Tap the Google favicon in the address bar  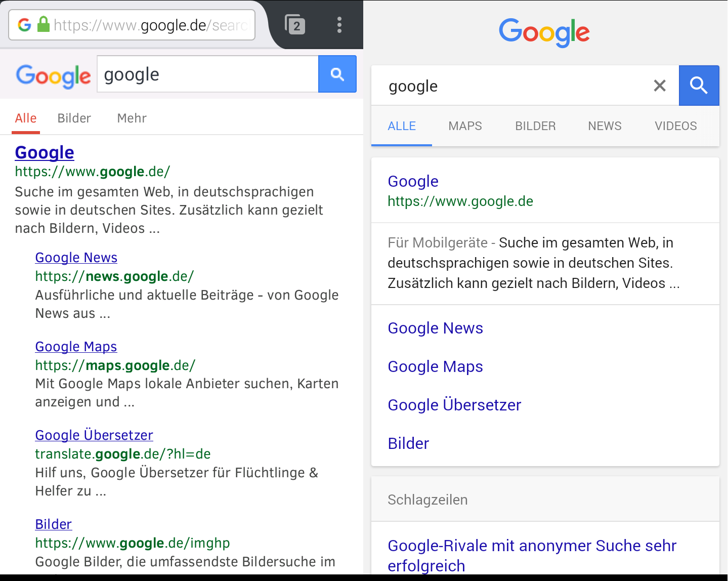[x=24, y=25]
